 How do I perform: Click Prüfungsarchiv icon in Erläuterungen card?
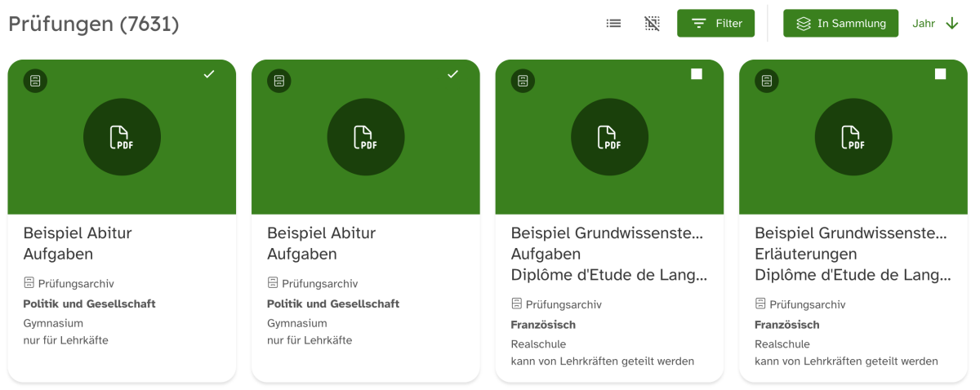(760, 304)
